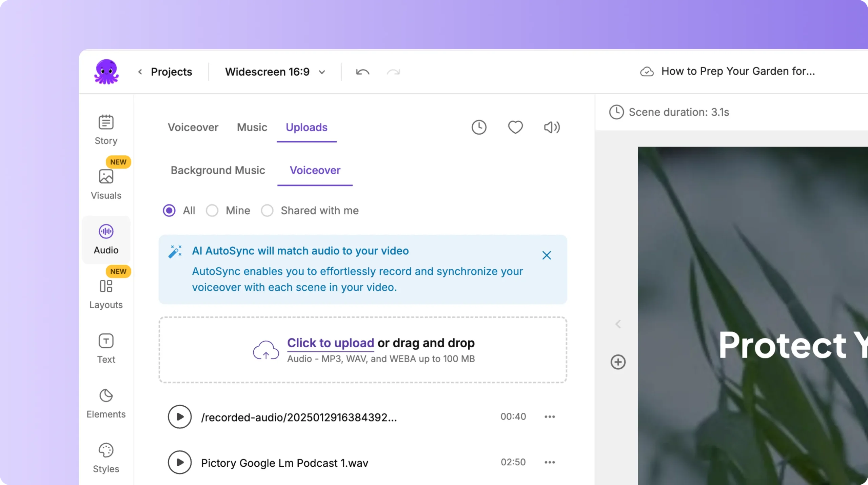The image size is (868, 485).
Task: Select the All radio button
Action: point(169,211)
